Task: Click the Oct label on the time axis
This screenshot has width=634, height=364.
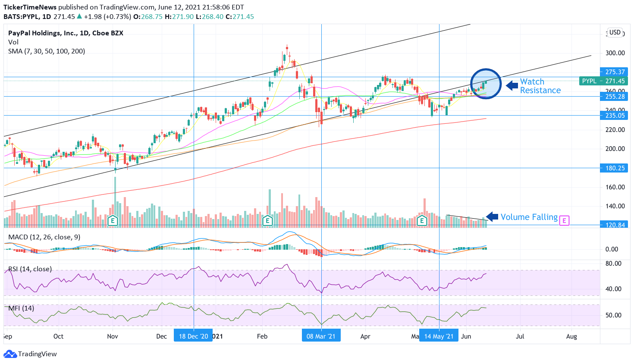Action: coord(58,336)
